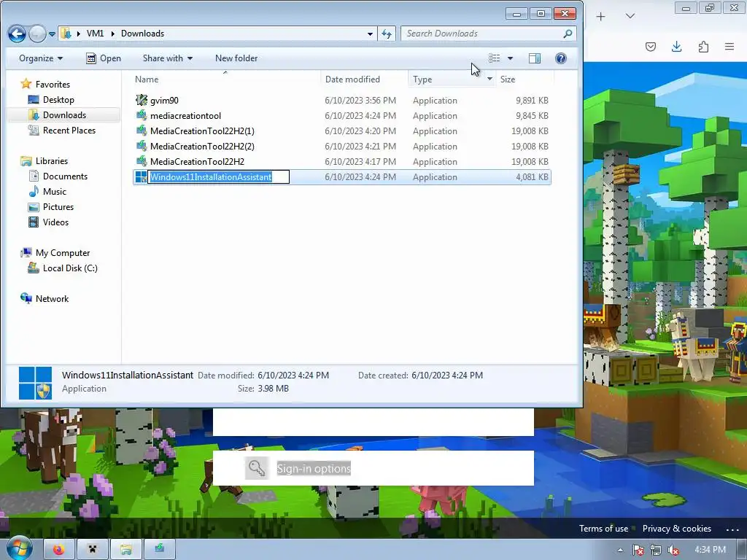The width and height of the screenshot is (747, 560).
Task: Open Desktop in the navigation pane
Action: [58, 99]
